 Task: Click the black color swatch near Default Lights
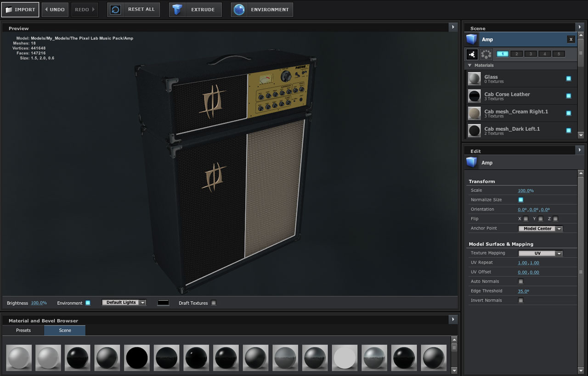[163, 302]
